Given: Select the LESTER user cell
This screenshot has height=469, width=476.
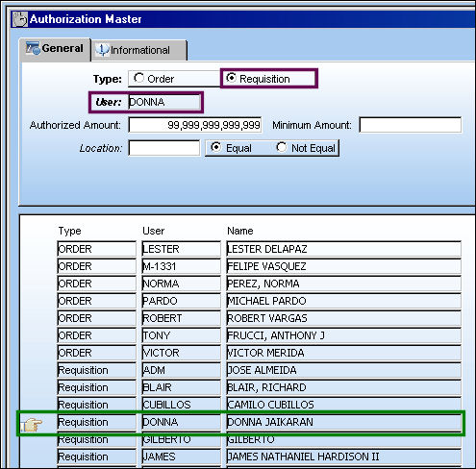Looking at the screenshot, I should click(x=181, y=249).
